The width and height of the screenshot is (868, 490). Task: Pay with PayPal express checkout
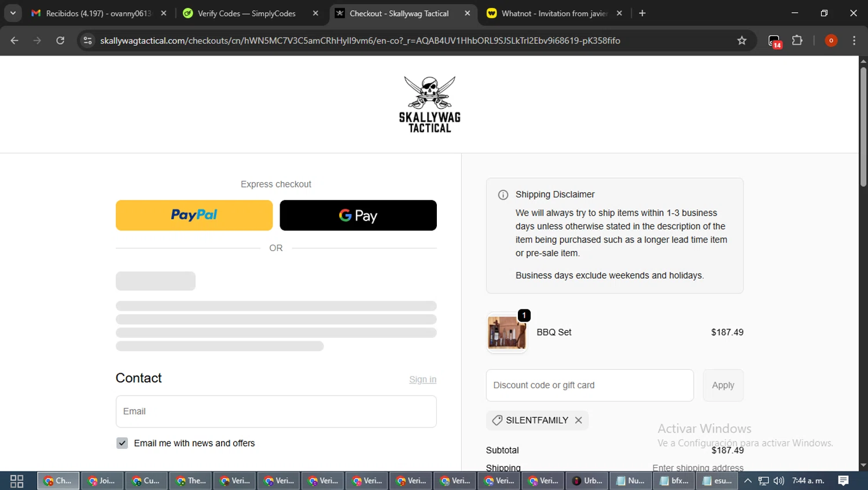pyautogui.click(x=194, y=215)
